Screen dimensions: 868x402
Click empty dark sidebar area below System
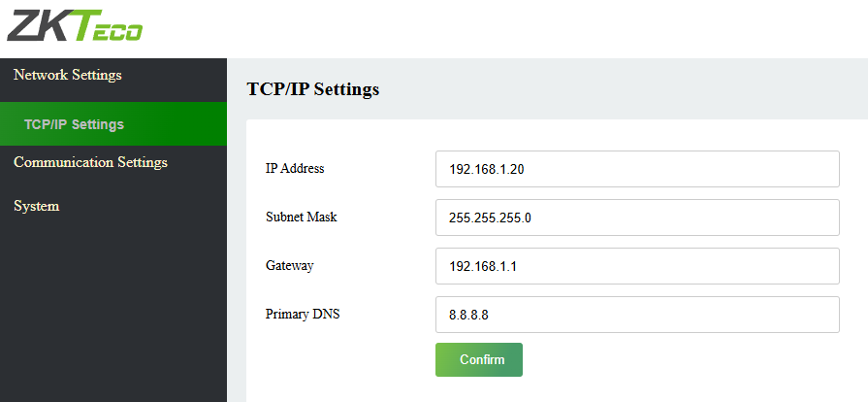(x=113, y=311)
